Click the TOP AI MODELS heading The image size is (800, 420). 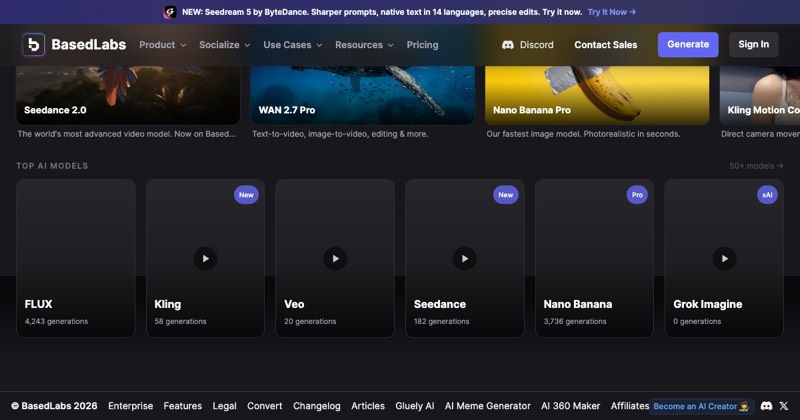pos(52,166)
